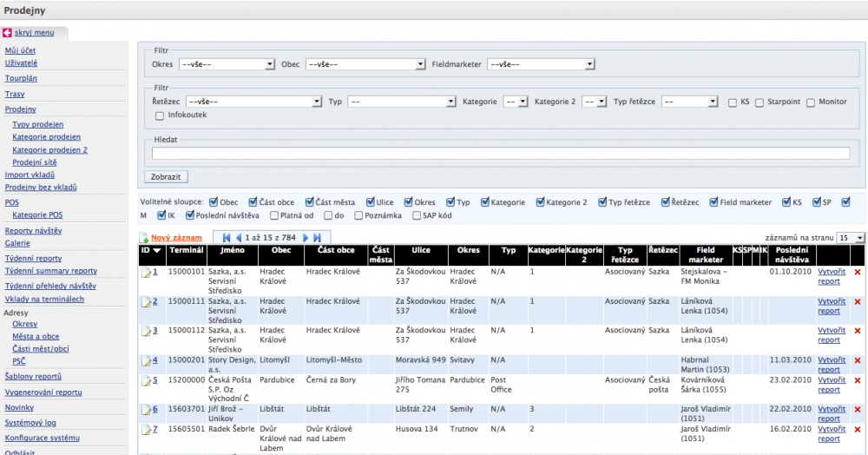Image resolution: width=868 pixels, height=455 pixels.
Task: Open the Fieldmarketer dropdown
Action: coord(541,64)
